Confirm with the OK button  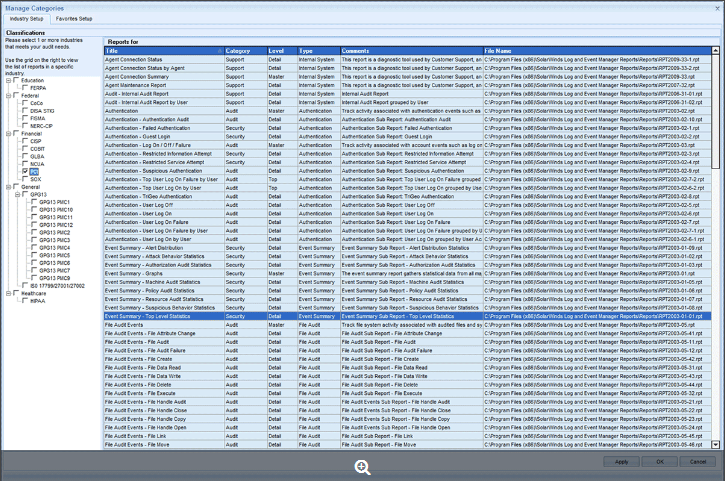(x=660, y=462)
